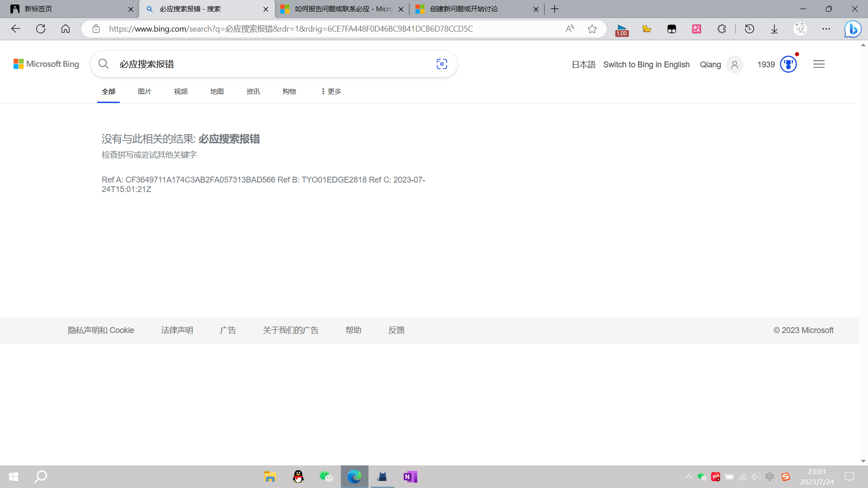The height and width of the screenshot is (488, 868).
Task: Open the Bing sidebar chat icon
Action: [853, 29]
